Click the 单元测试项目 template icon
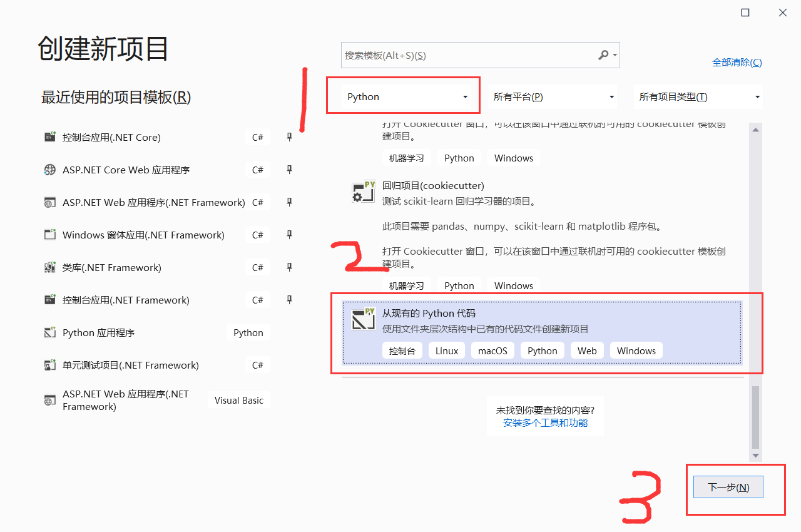The height and width of the screenshot is (532, 801). 50,365
